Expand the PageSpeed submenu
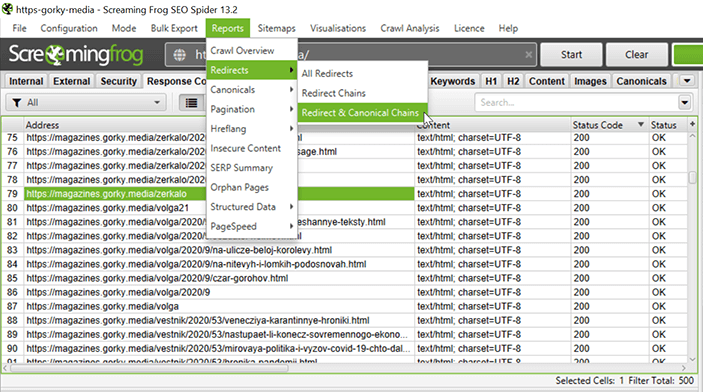The image size is (703, 392). click(x=252, y=226)
